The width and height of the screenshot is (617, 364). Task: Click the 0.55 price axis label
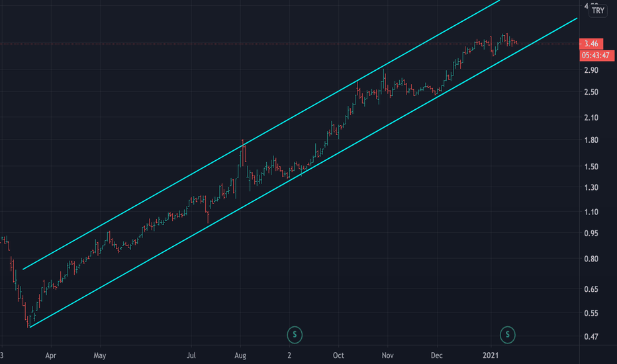[x=591, y=313]
